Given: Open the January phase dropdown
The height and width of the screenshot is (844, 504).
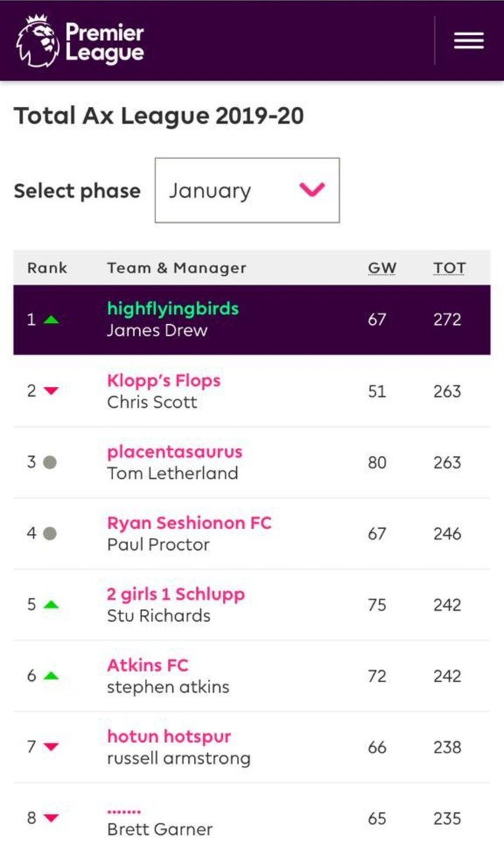Looking at the screenshot, I should [x=247, y=191].
